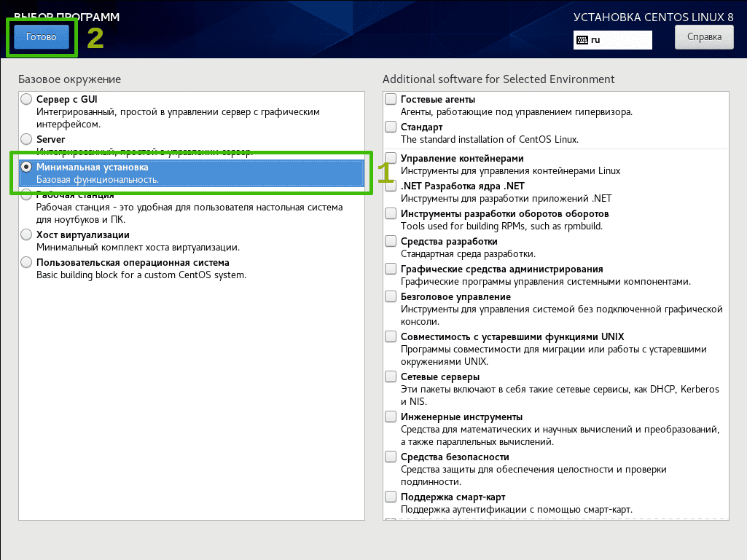
Task: Enable the Гостевые агенты checkbox
Action: [391, 99]
